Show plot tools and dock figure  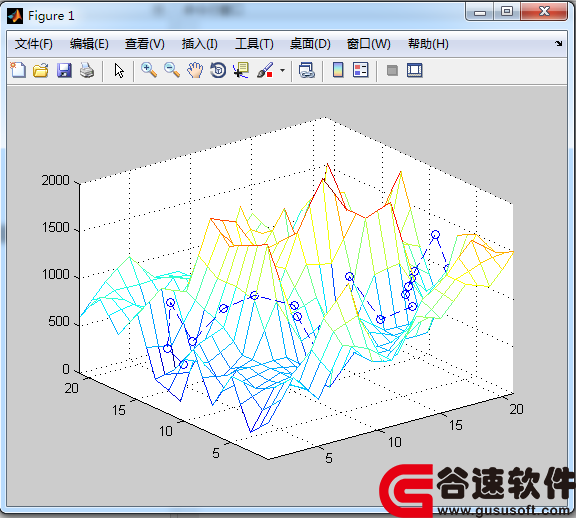click(x=415, y=70)
